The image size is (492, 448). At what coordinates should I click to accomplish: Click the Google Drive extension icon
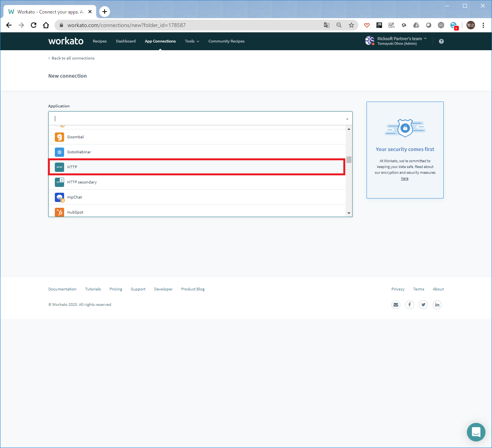click(x=416, y=25)
